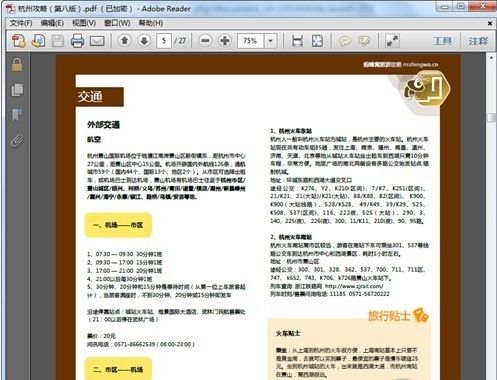The height and width of the screenshot is (380, 497).
Task: Select the highlight text tool icon
Action: [x=364, y=41]
